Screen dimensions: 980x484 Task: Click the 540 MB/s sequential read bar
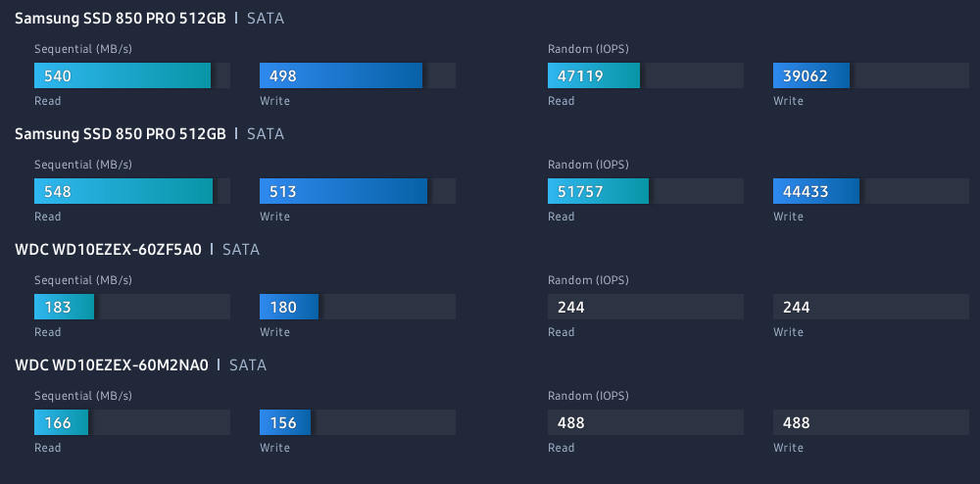coord(122,75)
